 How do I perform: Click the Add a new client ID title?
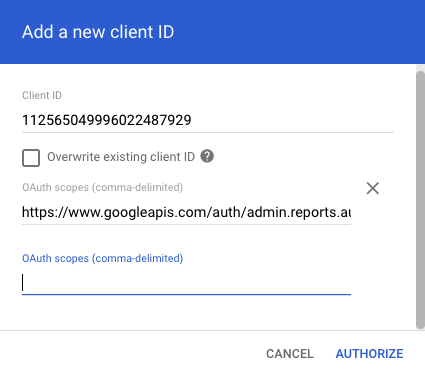[x=98, y=32]
